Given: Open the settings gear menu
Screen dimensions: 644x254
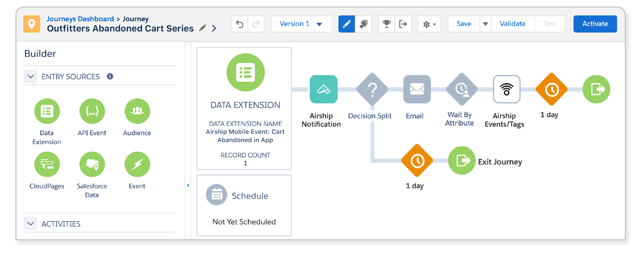Looking at the screenshot, I should point(429,24).
